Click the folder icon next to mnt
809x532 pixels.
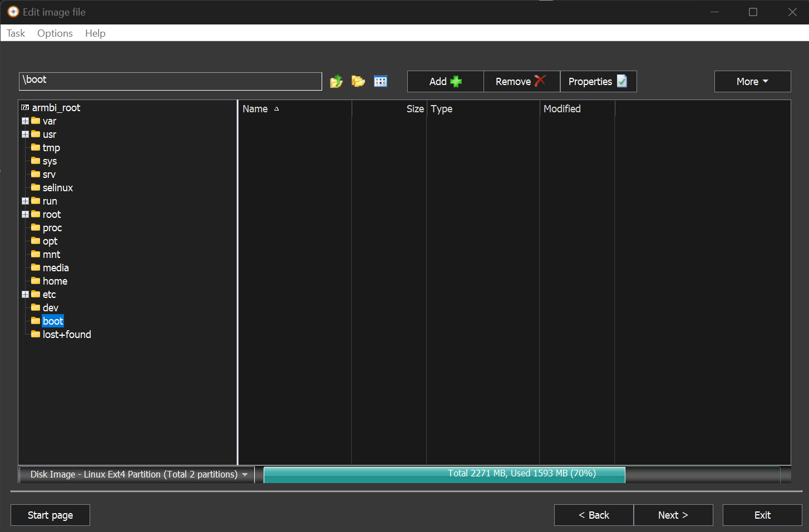point(36,254)
